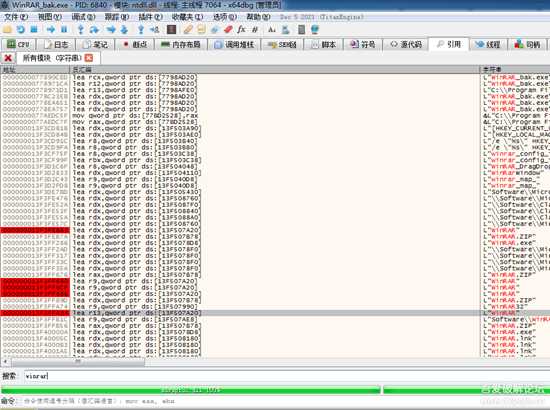This screenshot has width=550, height=410.
Task: Restart the debuggee with the restart icon
Action: tap(21, 30)
